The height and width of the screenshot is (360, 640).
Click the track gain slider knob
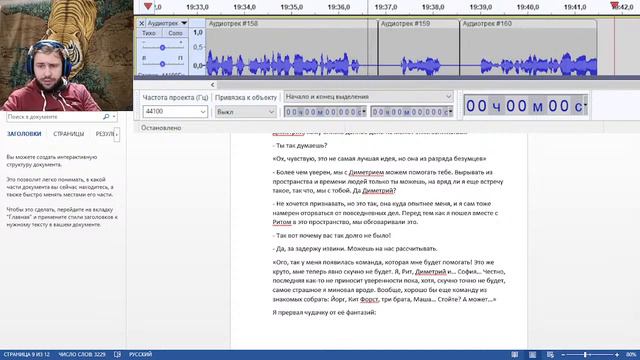162,48
